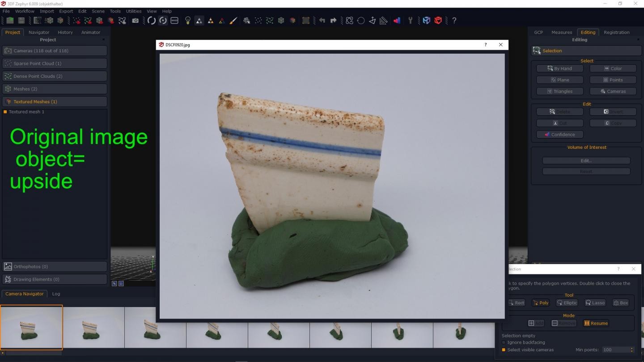The width and height of the screenshot is (644, 362).
Task: Click the redo arrow icon
Action: (333, 21)
